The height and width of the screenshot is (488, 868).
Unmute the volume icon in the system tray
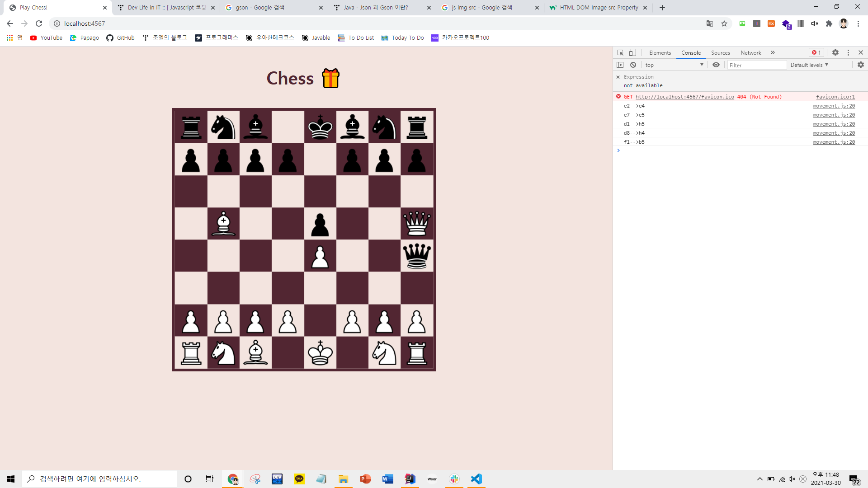pos(791,479)
